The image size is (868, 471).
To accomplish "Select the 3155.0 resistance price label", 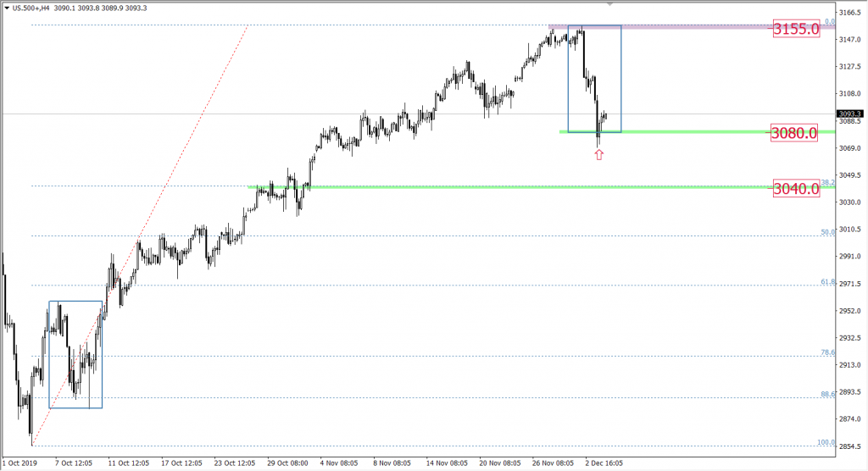I will [796, 29].
